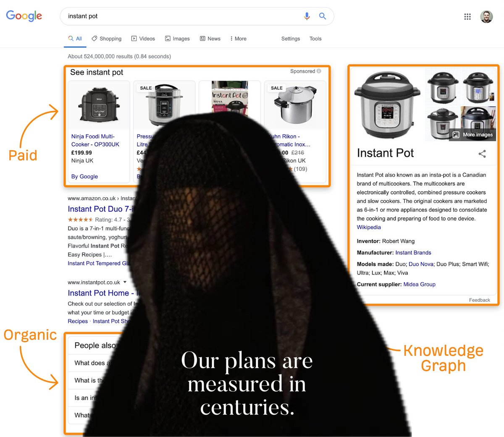The width and height of the screenshot is (504, 437).
Task: Open the Instant Pot Tempered Glass sublink
Action: pyautogui.click(x=99, y=263)
